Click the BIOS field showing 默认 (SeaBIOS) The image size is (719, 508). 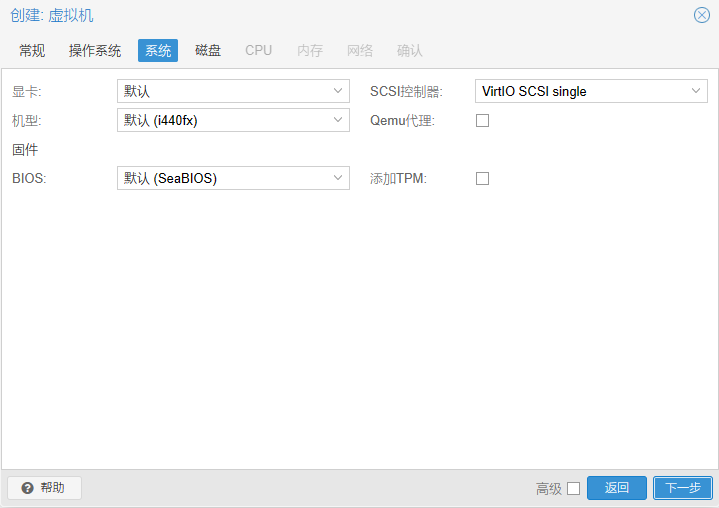tap(233, 178)
